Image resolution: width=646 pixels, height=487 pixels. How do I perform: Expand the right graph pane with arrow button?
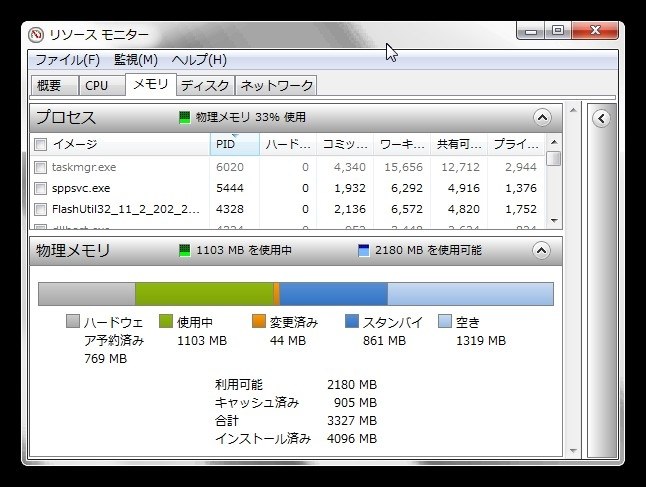pyautogui.click(x=602, y=119)
